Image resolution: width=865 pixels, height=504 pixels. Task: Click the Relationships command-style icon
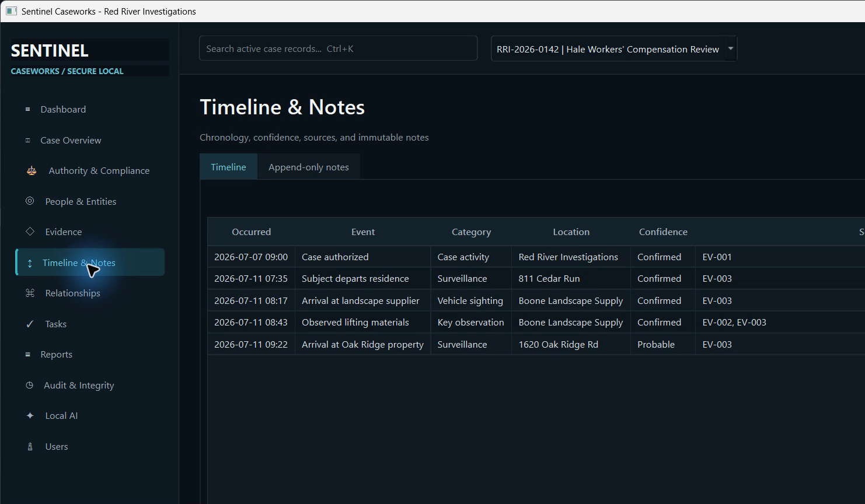tap(30, 293)
